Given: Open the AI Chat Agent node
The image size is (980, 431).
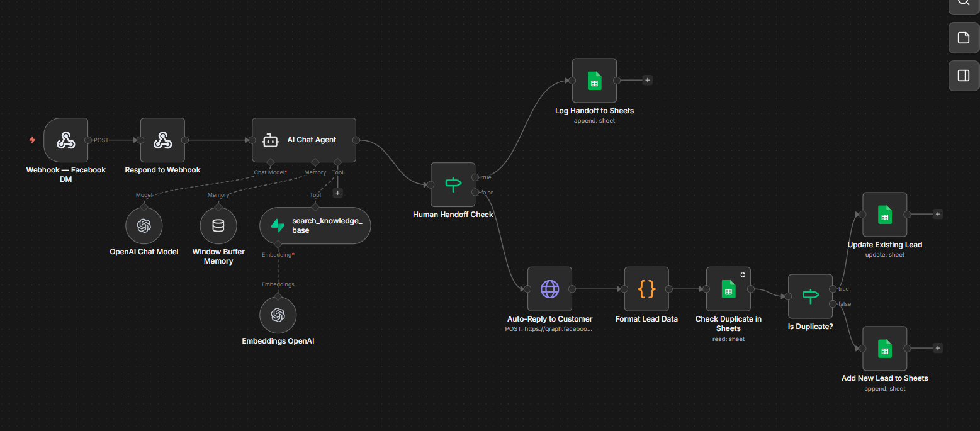Looking at the screenshot, I should tap(304, 140).
